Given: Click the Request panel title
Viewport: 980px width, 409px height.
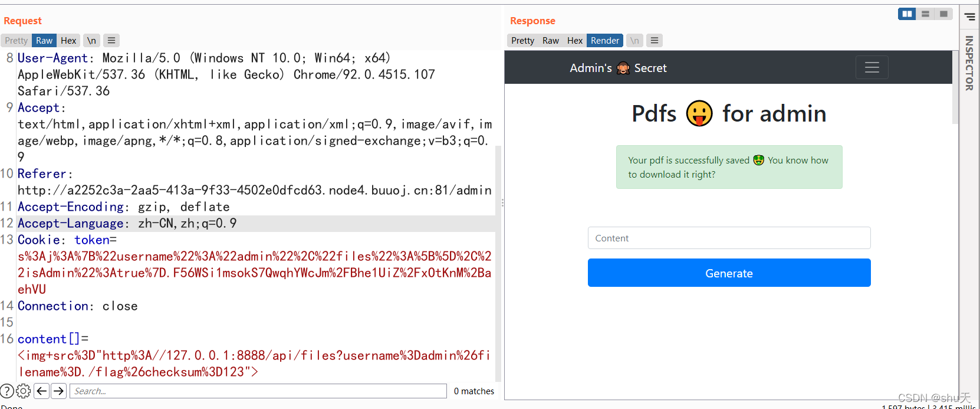Looking at the screenshot, I should pyautogui.click(x=22, y=21).
